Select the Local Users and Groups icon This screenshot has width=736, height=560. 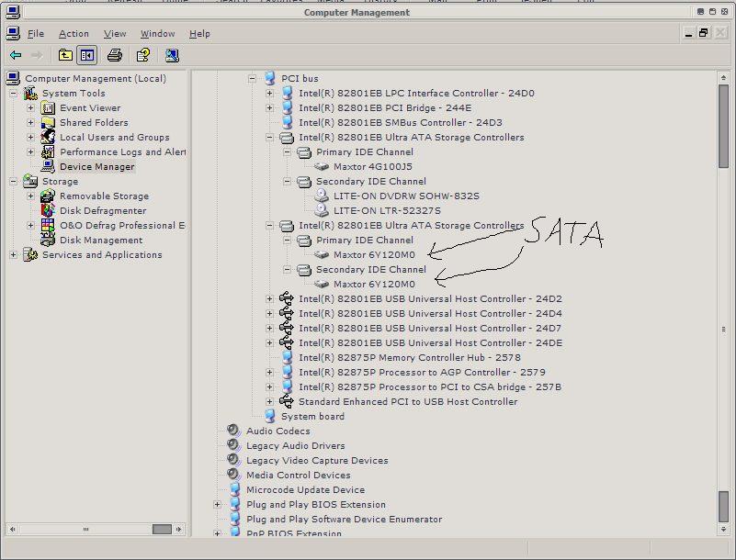[x=47, y=137]
